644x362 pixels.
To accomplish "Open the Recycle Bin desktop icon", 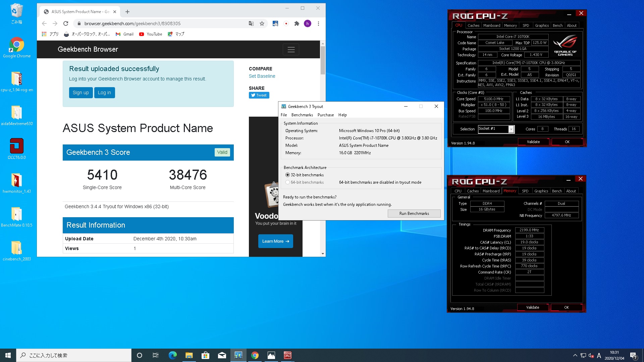I will tap(16, 14).
